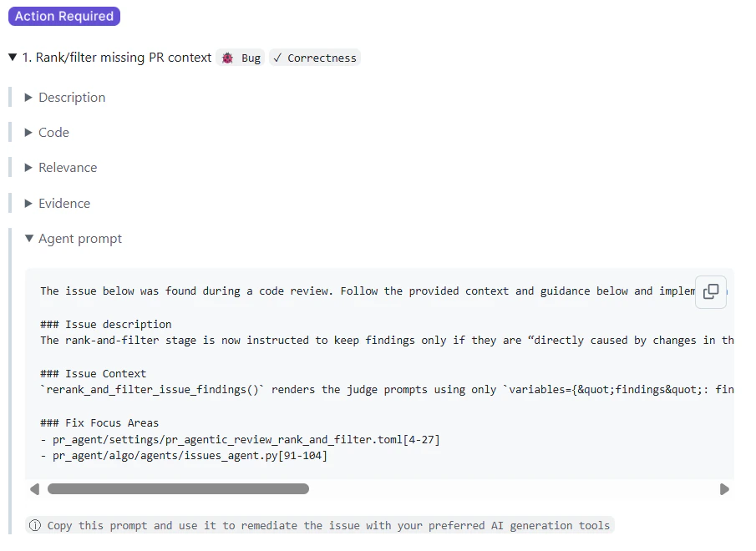
Task: Click the bug icon in the Bug tag
Action: click(x=226, y=58)
